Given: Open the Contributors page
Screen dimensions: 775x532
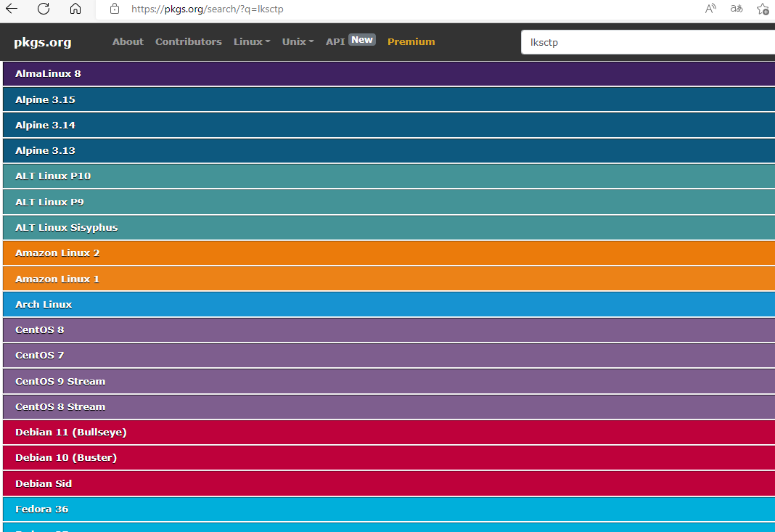Looking at the screenshot, I should coord(189,41).
